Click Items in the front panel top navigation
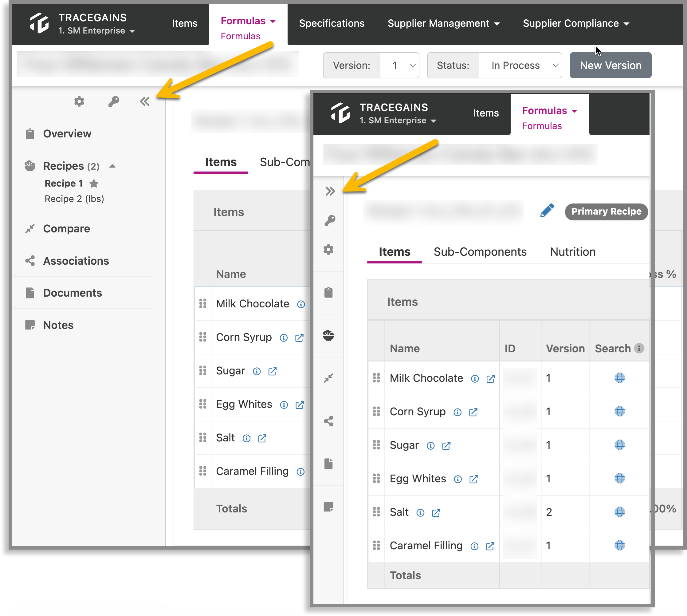Screen dimensions: 687x616 486,113
